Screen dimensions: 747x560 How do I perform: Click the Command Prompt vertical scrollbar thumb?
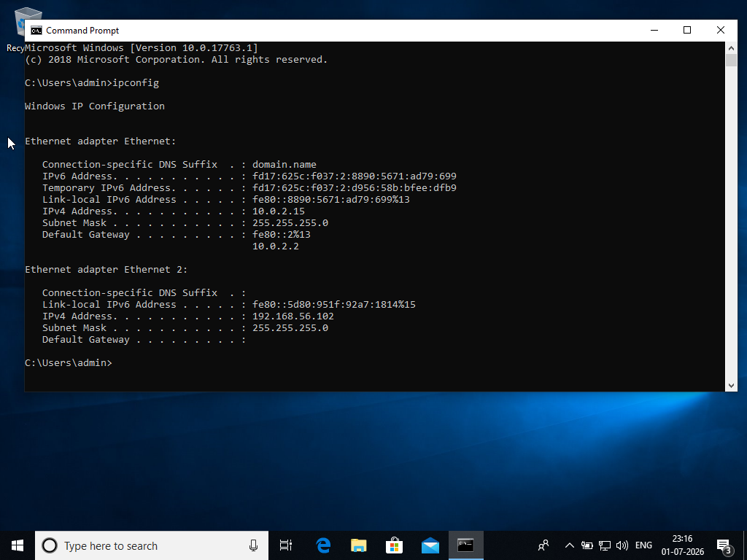coord(731,61)
